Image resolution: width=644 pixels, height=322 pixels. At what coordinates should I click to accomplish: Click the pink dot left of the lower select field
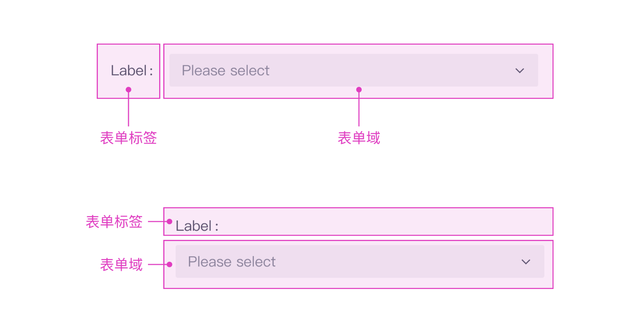(x=169, y=264)
